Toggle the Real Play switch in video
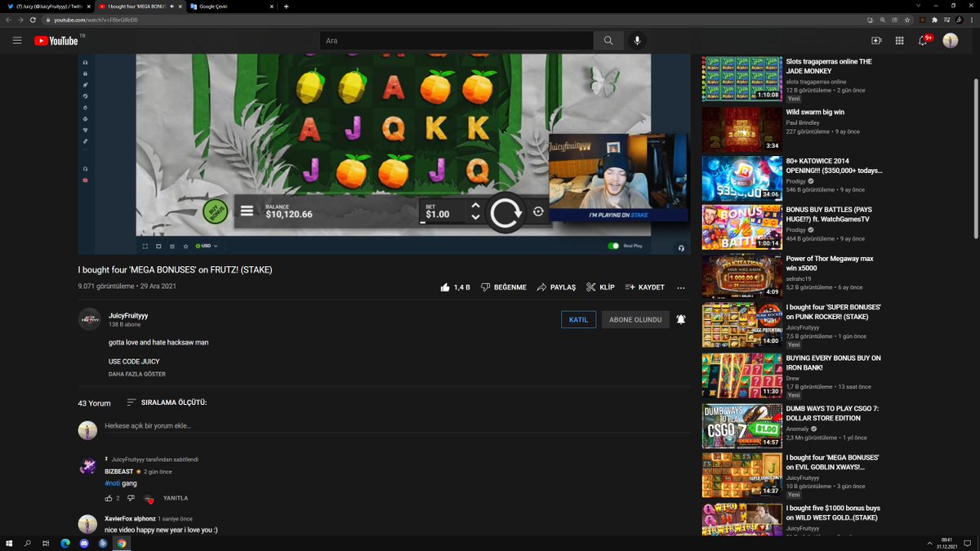This screenshot has width=980, height=551. point(613,246)
